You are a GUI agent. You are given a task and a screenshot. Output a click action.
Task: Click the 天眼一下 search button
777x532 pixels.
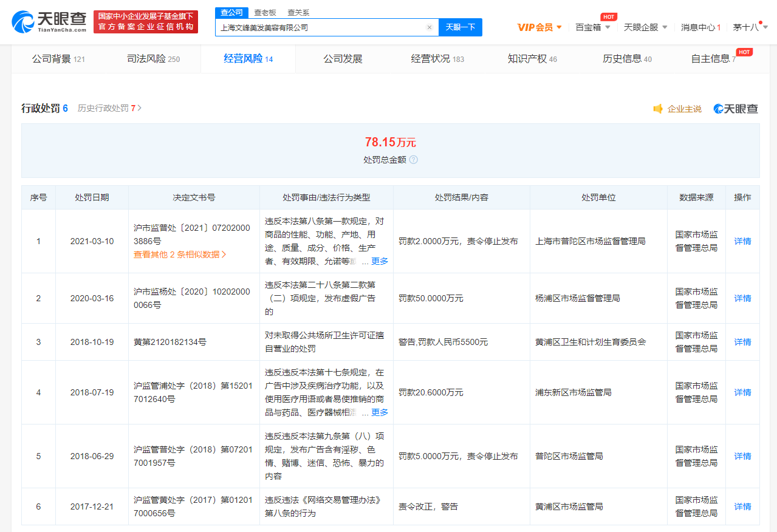coord(460,27)
